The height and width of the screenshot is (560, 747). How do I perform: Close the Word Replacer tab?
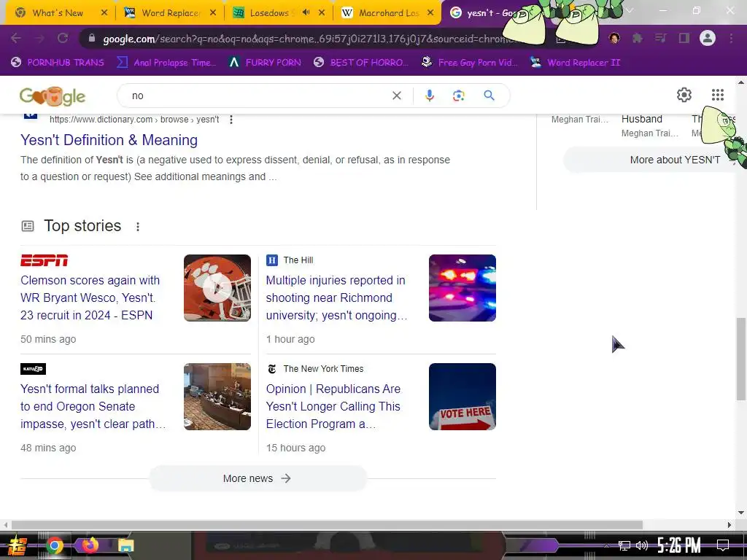(x=213, y=13)
